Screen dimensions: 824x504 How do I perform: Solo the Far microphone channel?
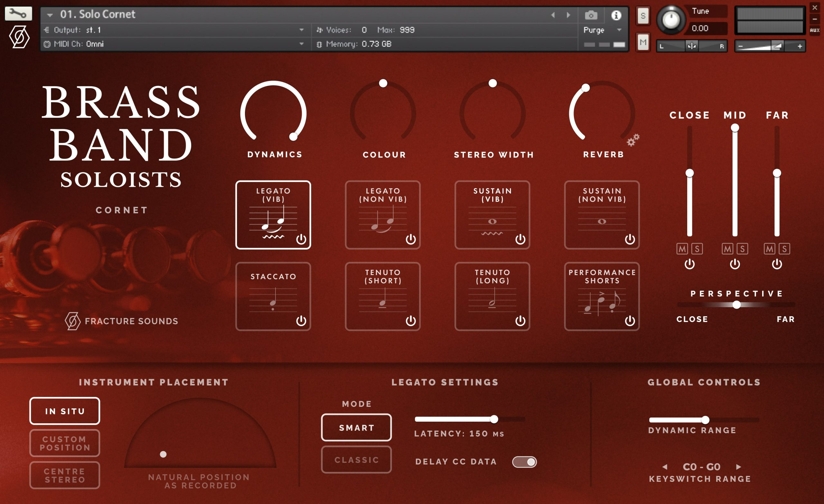tap(784, 249)
